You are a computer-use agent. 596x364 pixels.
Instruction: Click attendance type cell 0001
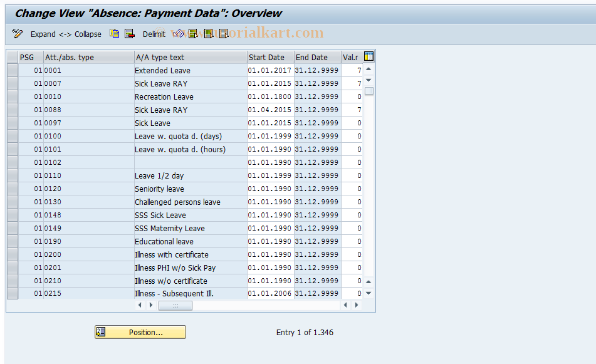[88, 70]
